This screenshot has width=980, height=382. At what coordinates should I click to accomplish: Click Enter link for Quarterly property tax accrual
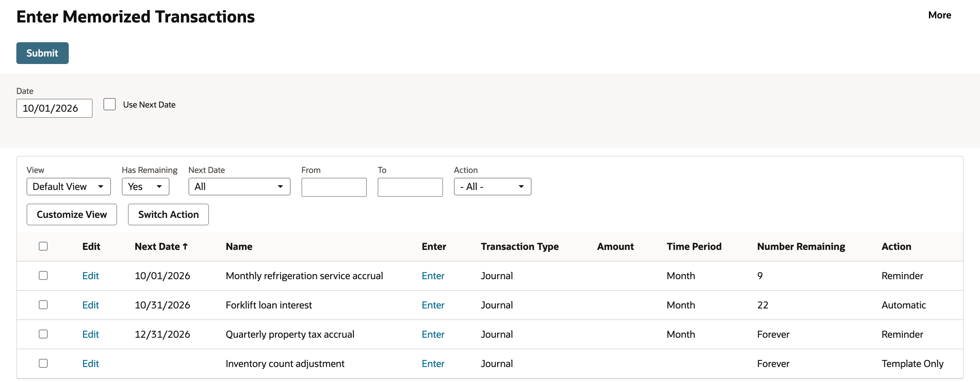pyautogui.click(x=433, y=334)
